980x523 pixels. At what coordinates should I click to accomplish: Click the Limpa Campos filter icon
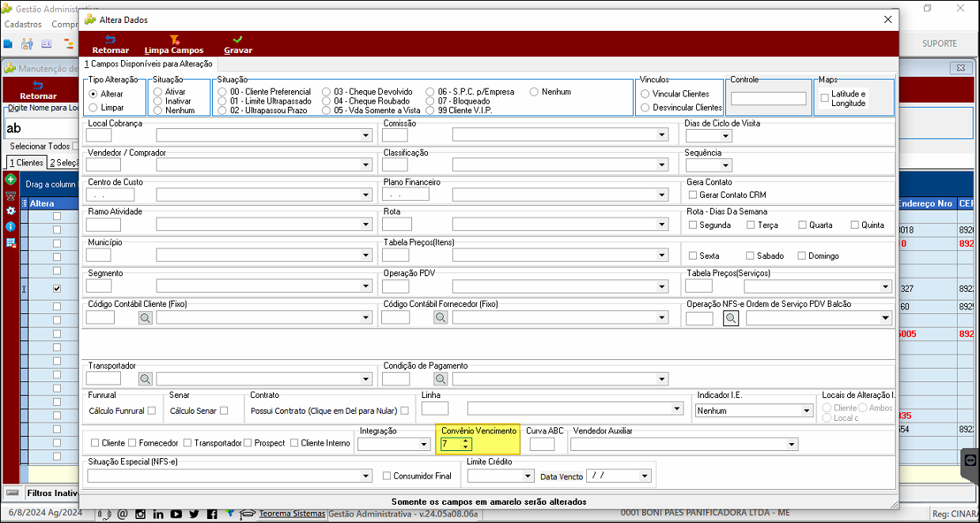click(x=174, y=39)
